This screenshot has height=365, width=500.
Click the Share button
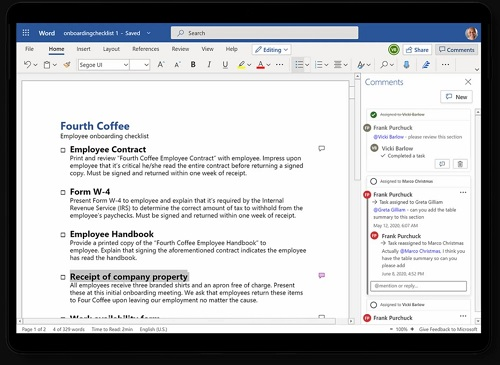[x=417, y=50]
